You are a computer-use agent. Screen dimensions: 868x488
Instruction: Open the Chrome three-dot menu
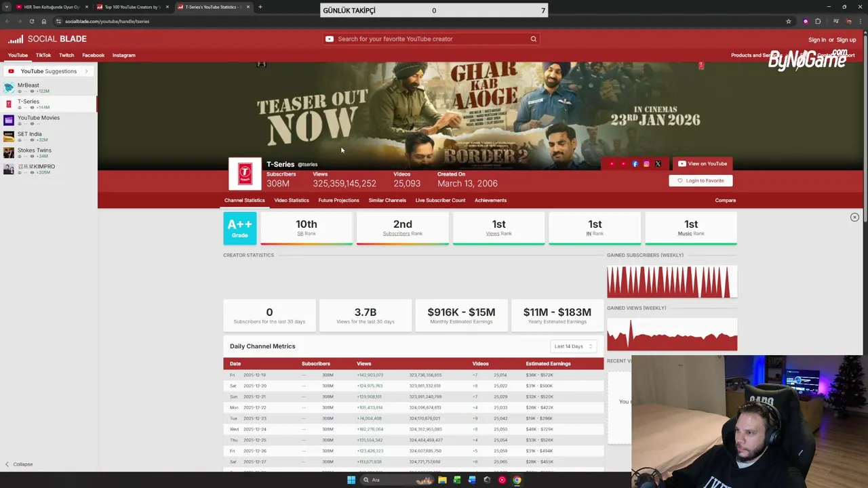point(862,21)
